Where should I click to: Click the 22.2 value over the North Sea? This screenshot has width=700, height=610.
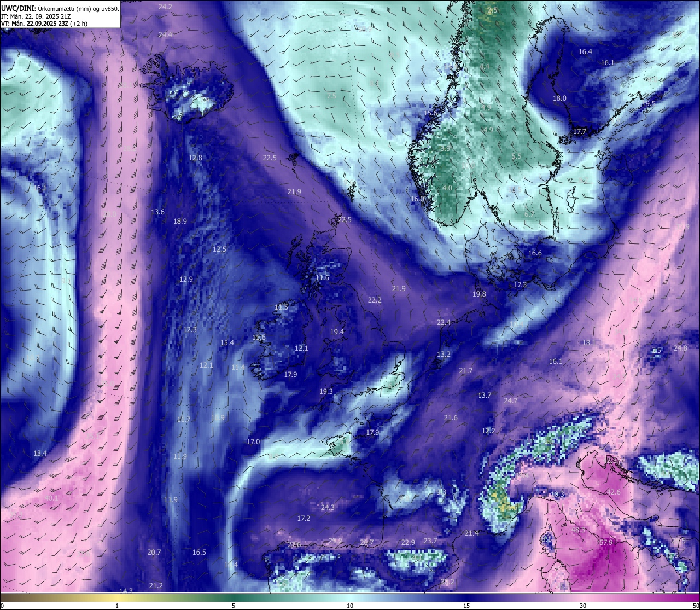point(375,300)
